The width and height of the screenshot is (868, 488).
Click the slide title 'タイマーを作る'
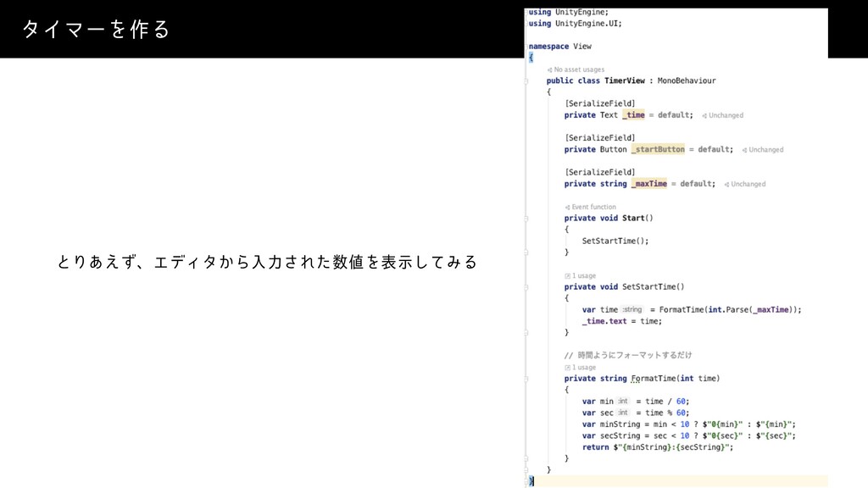[96, 29]
